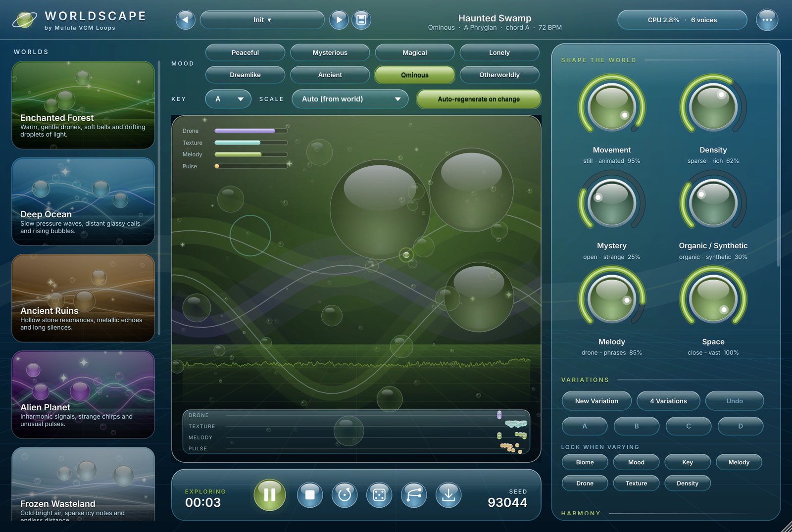The width and height of the screenshot is (792, 532).
Task: Open the Key dropdown showing A
Action: pos(228,99)
